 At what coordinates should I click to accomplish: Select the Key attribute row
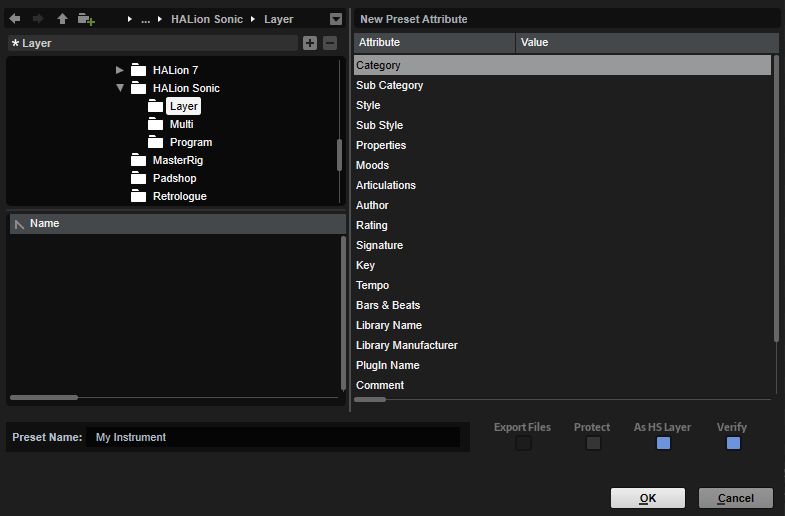pyautogui.click(x=563, y=265)
